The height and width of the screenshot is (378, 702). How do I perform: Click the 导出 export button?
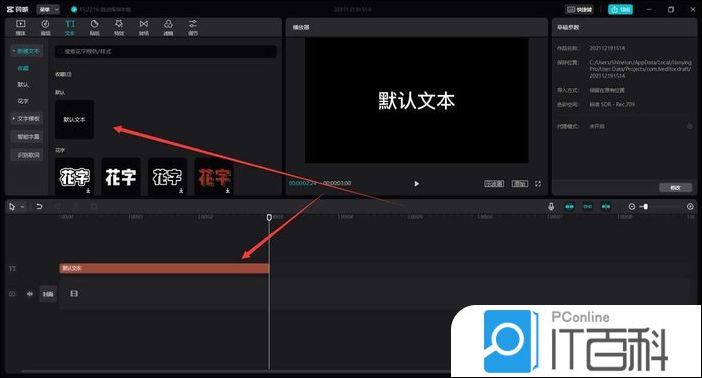pos(620,9)
